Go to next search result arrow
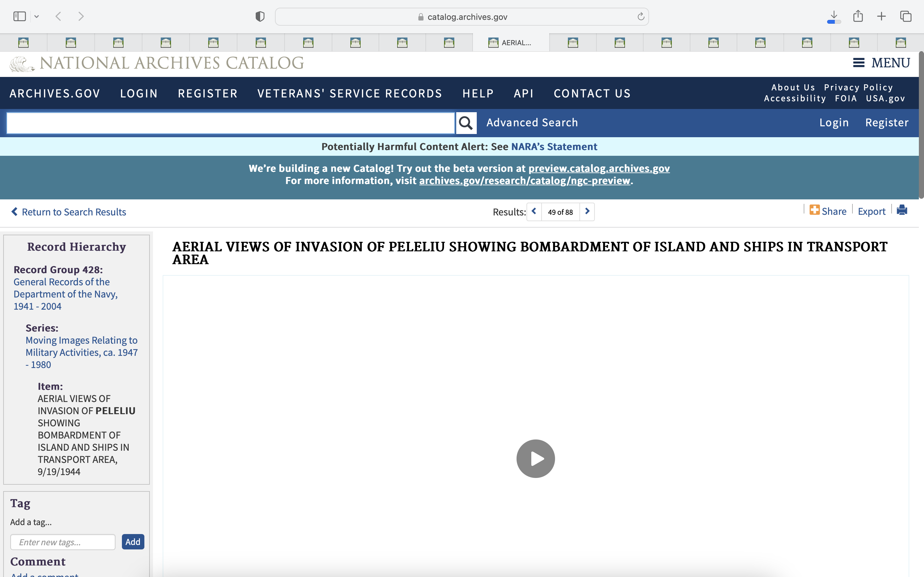This screenshot has height=577, width=924. pos(587,212)
